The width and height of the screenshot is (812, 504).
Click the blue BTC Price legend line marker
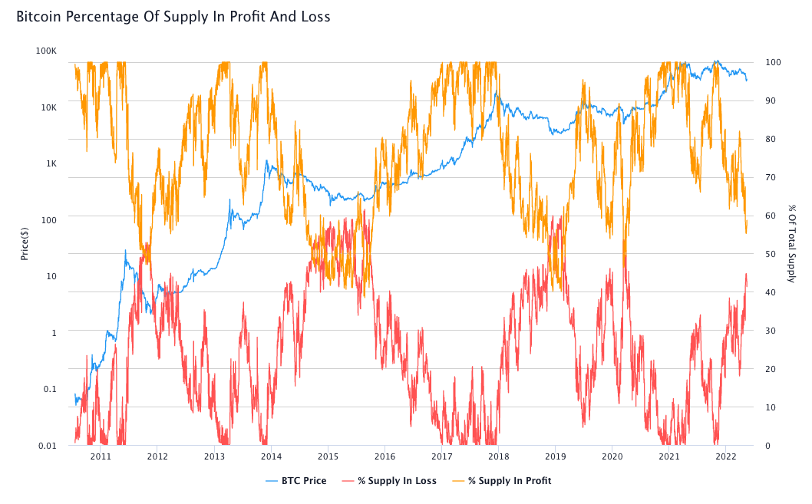click(272, 481)
